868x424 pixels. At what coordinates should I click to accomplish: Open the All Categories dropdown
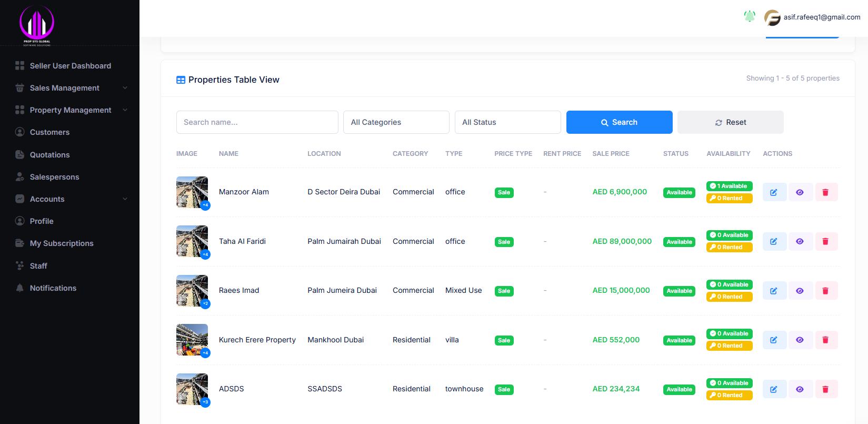click(396, 122)
